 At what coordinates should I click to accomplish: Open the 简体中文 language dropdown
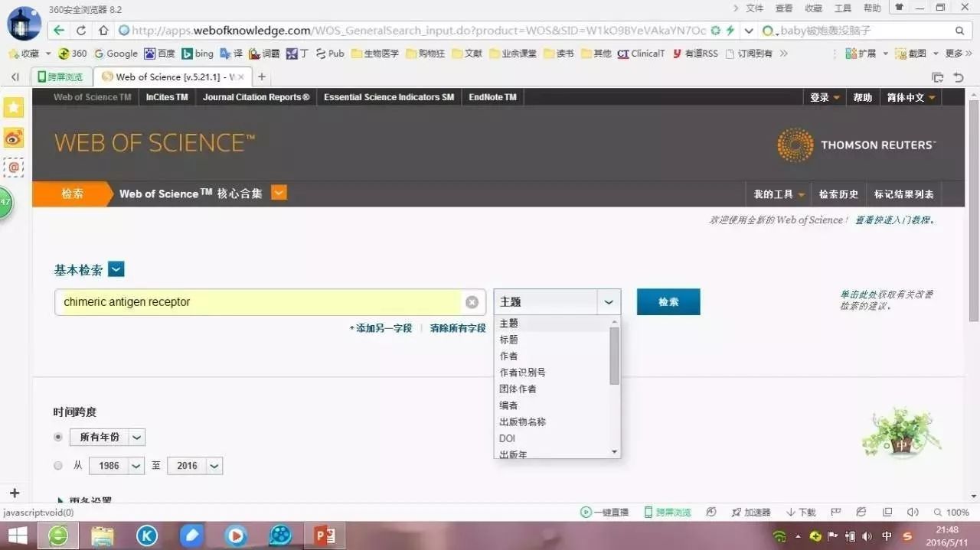click(x=911, y=97)
